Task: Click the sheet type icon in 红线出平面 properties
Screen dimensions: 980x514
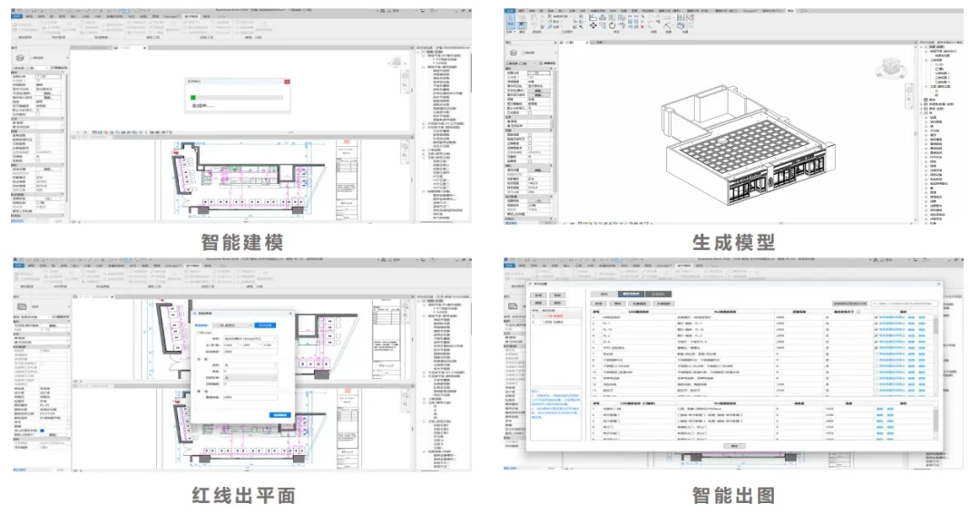Action: point(22,306)
